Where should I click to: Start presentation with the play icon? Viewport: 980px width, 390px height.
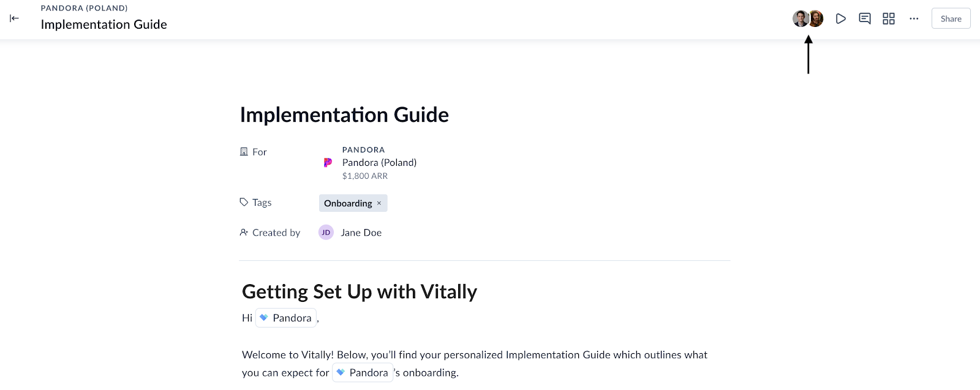coord(841,18)
